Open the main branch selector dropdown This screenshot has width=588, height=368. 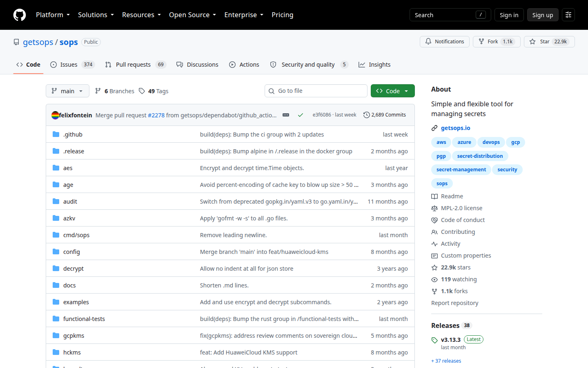click(x=67, y=91)
